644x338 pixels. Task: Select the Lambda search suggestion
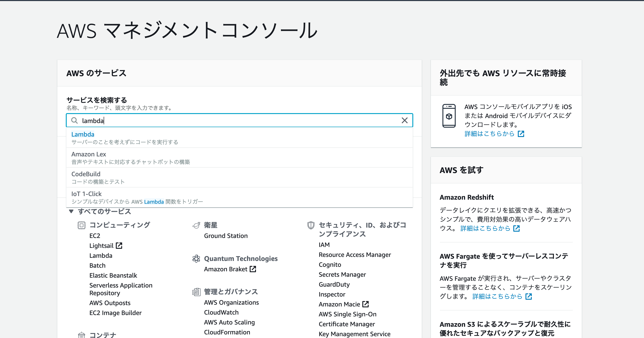click(239, 138)
